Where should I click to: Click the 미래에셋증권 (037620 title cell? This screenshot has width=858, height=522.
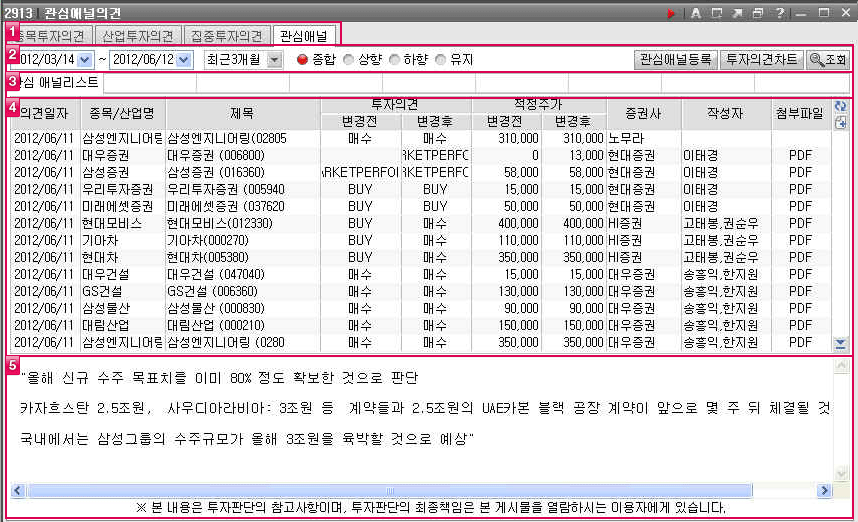coord(242,206)
